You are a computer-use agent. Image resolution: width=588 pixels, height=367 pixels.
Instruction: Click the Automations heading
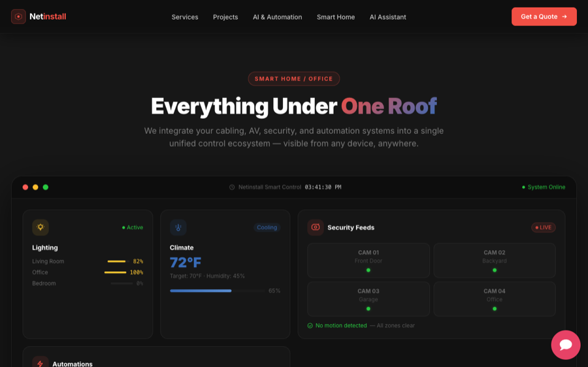tap(73, 364)
